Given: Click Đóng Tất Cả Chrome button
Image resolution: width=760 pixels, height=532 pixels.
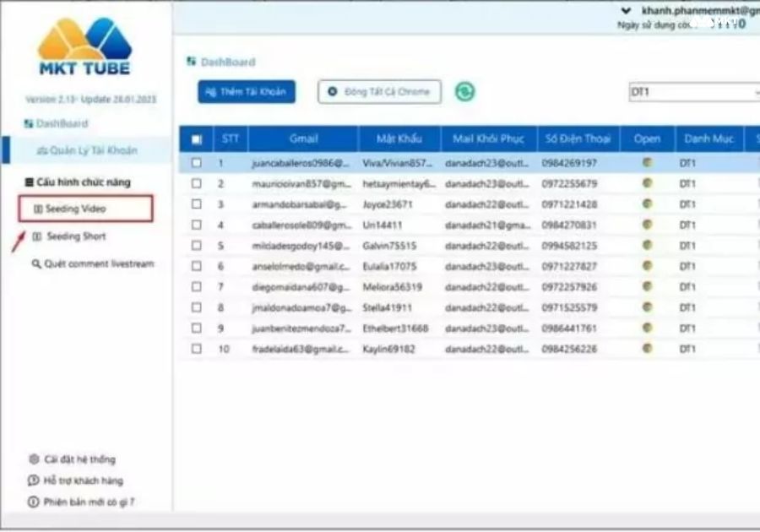Looking at the screenshot, I should pyautogui.click(x=377, y=92).
